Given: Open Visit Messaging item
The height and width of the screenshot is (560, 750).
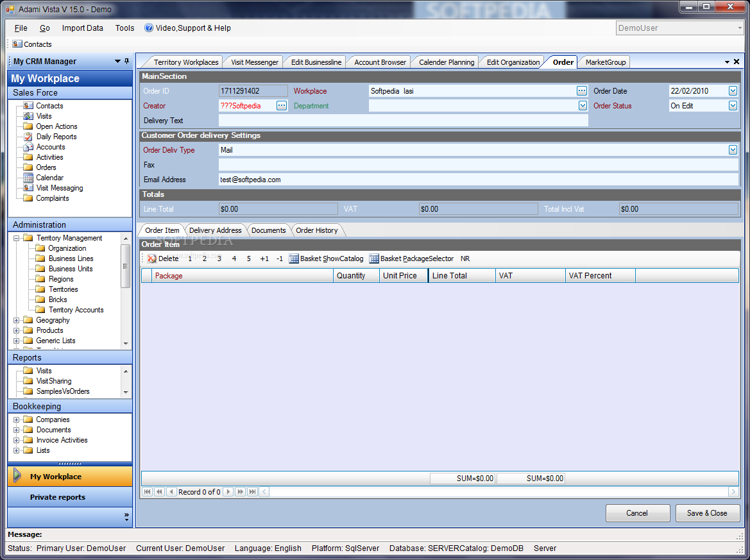Looking at the screenshot, I should [x=59, y=188].
